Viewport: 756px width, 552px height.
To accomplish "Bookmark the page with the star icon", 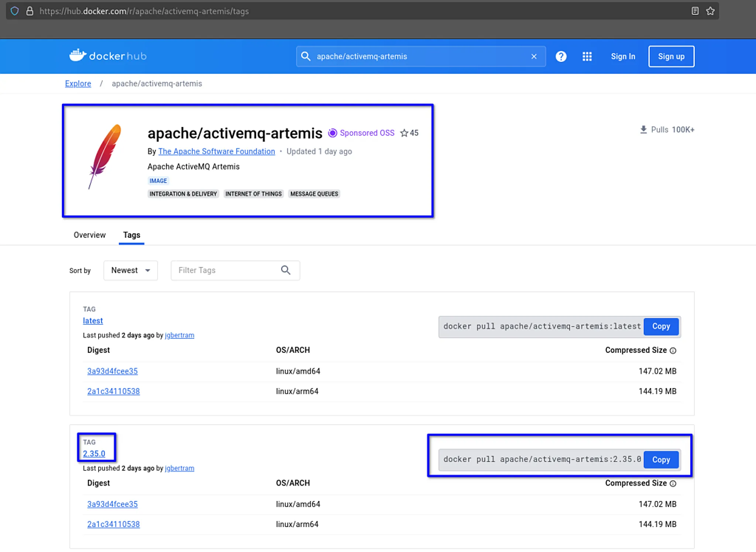I will click(x=710, y=11).
